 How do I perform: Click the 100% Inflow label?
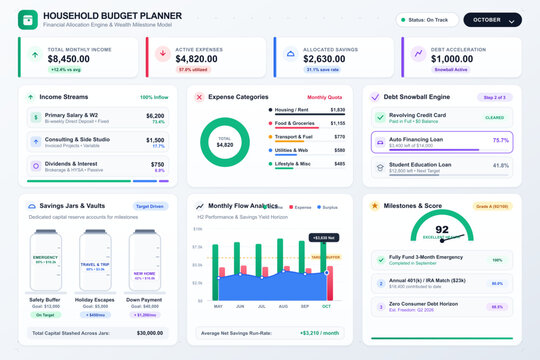pos(154,97)
